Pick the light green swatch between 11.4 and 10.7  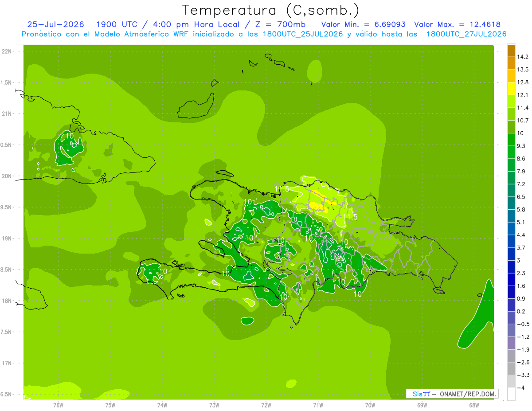pyautogui.click(x=511, y=114)
